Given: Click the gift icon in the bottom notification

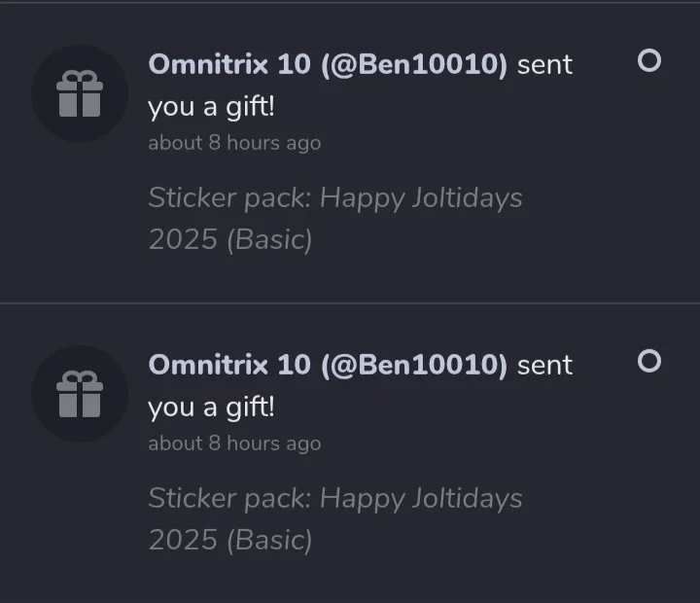Looking at the screenshot, I should [79, 394].
